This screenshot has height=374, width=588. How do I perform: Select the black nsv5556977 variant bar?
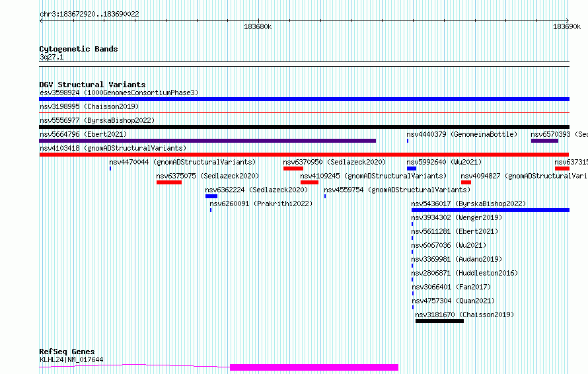click(304, 127)
